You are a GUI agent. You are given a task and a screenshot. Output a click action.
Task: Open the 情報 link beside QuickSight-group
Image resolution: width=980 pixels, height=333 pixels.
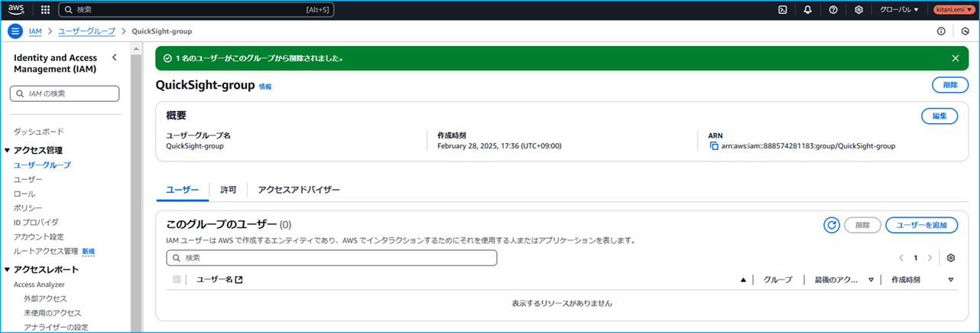tap(265, 87)
